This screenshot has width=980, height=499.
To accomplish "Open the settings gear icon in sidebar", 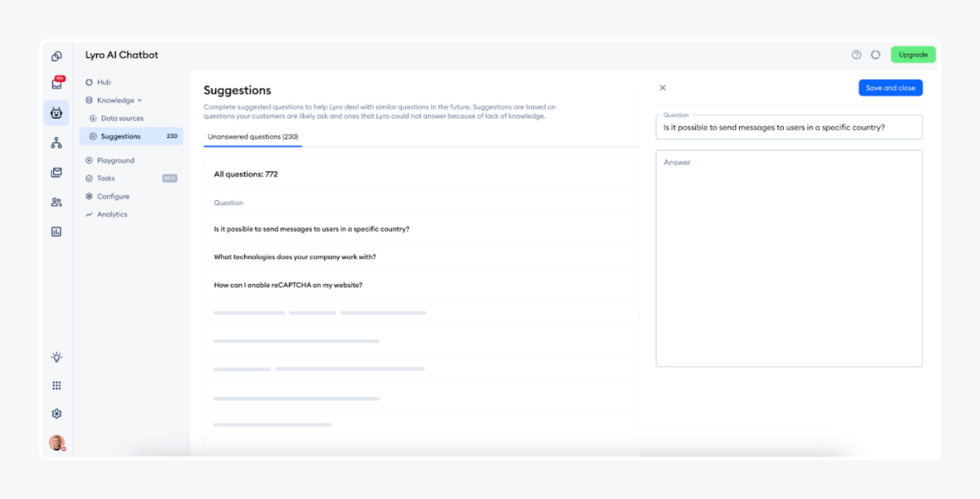I will (56, 413).
